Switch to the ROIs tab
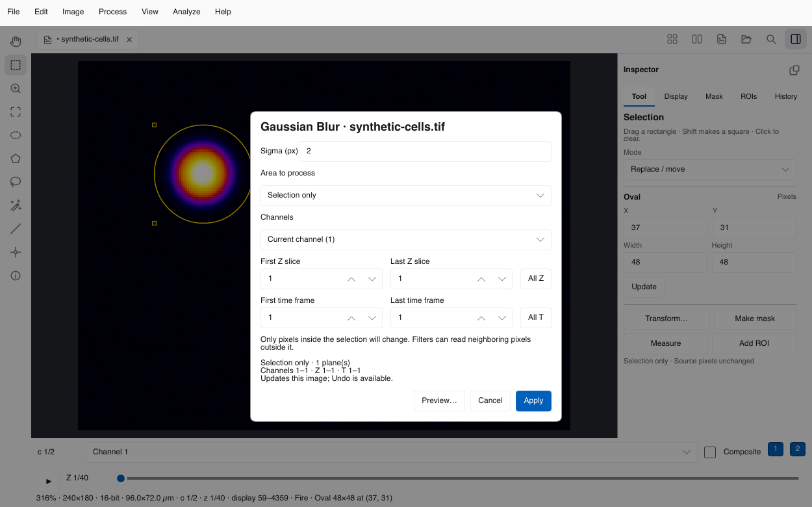The width and height of the screenshot is (812, 507). [x=749, y=96]
